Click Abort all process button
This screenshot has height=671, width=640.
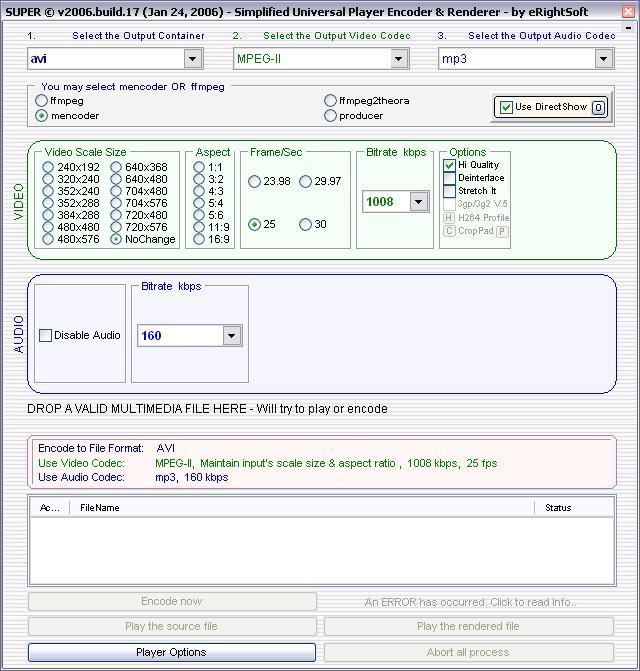pos(469,652)
